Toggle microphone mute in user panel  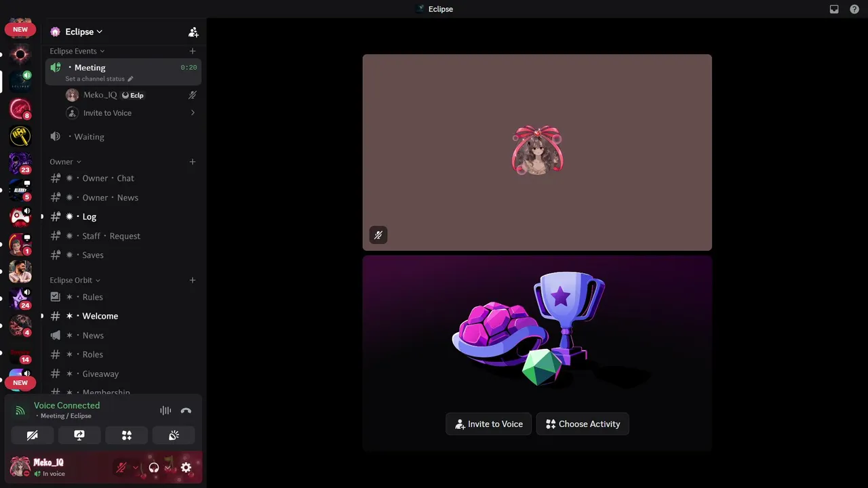click(x=121, y=468)
